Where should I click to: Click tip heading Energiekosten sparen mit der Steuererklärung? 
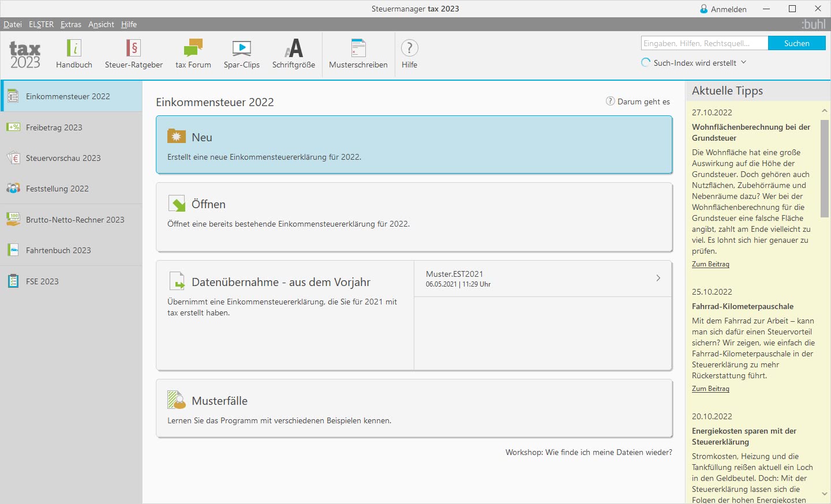744,436
